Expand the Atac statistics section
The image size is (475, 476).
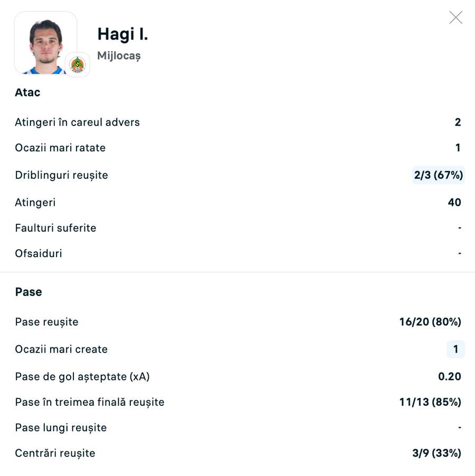point(27,92)
